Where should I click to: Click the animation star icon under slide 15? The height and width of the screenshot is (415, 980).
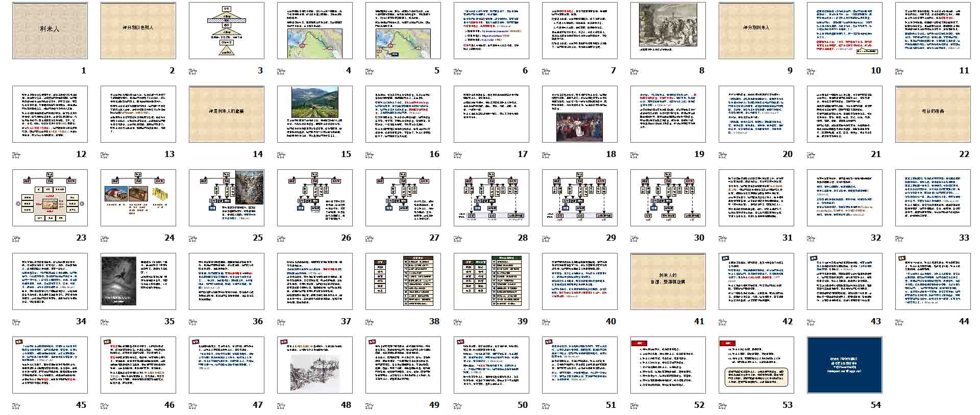point(281,155)
